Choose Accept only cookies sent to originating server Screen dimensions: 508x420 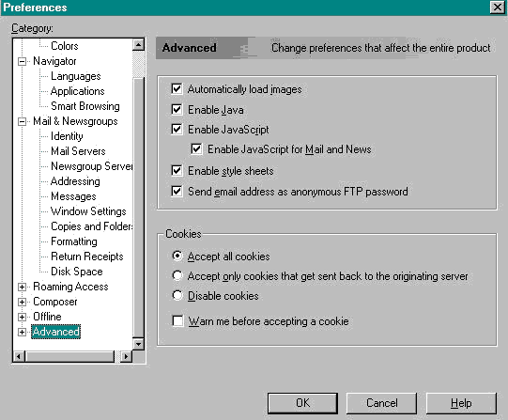(177, 276)
